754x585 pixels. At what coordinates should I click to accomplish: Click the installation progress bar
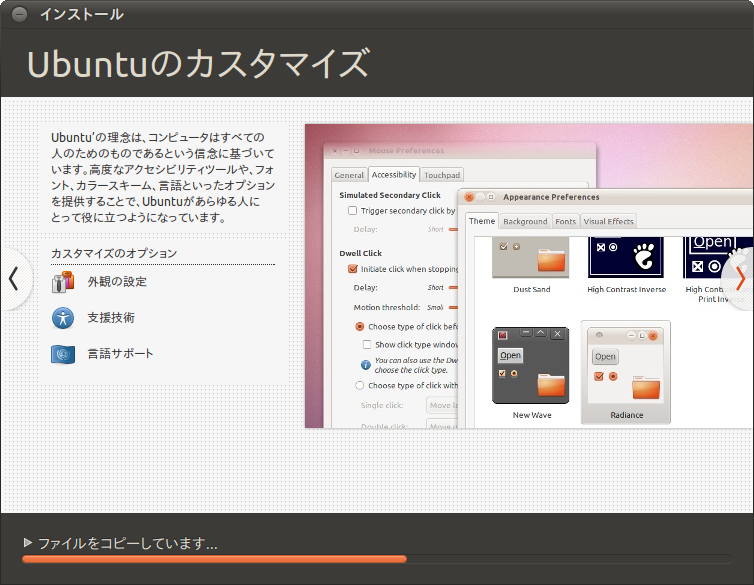[377, 559]
